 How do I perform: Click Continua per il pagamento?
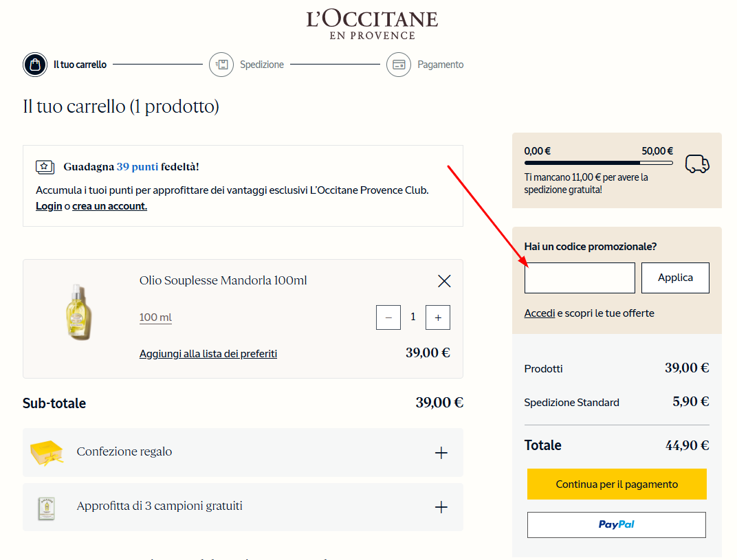(x=616, y=484)
